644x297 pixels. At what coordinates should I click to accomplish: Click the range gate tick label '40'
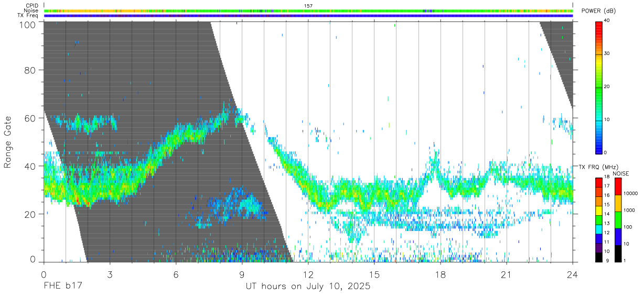tap(30, 166)
